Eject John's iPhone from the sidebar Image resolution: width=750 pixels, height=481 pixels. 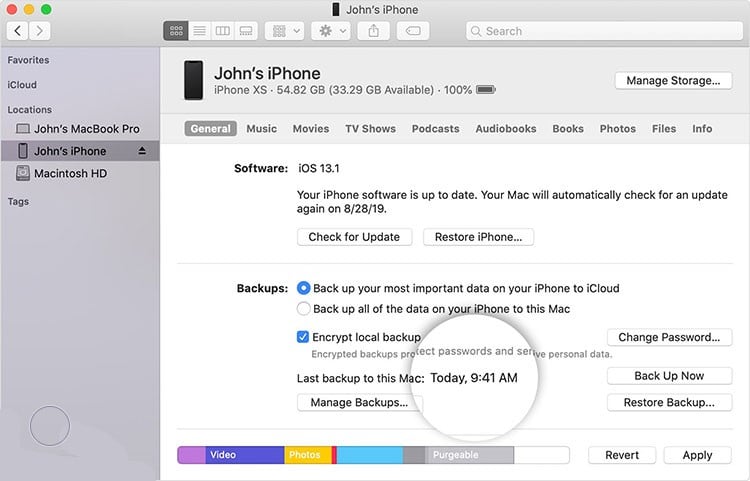point(142,151)
